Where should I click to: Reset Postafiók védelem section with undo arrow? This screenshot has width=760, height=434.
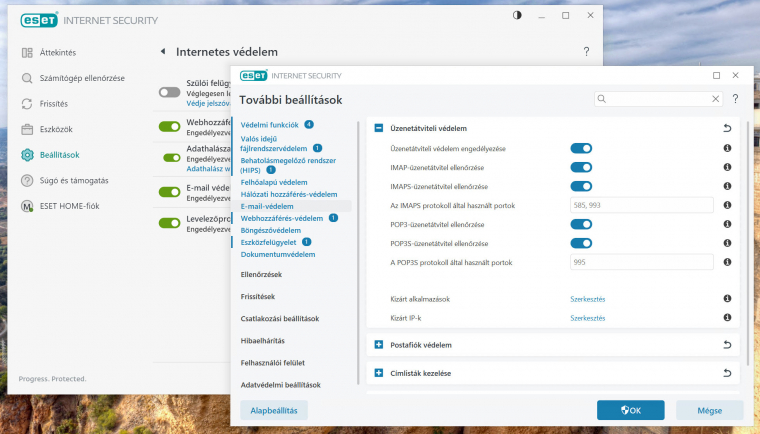(727, 345)
